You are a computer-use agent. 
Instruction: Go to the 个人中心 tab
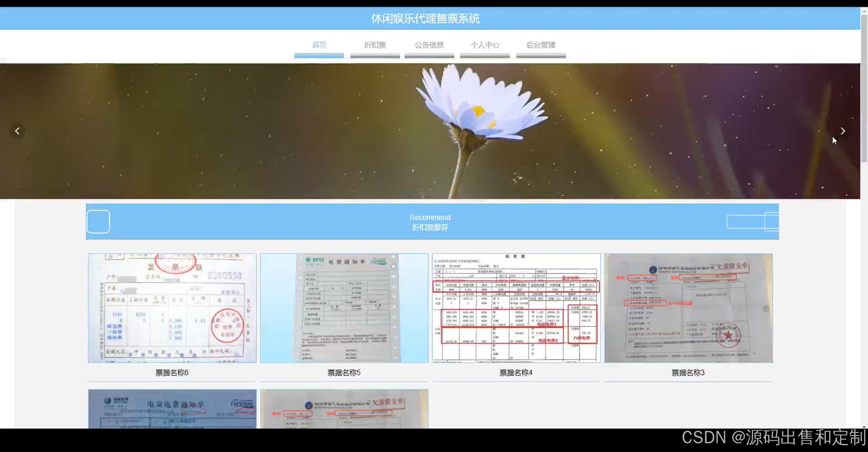pyautogui.click(x=485, y=45)
